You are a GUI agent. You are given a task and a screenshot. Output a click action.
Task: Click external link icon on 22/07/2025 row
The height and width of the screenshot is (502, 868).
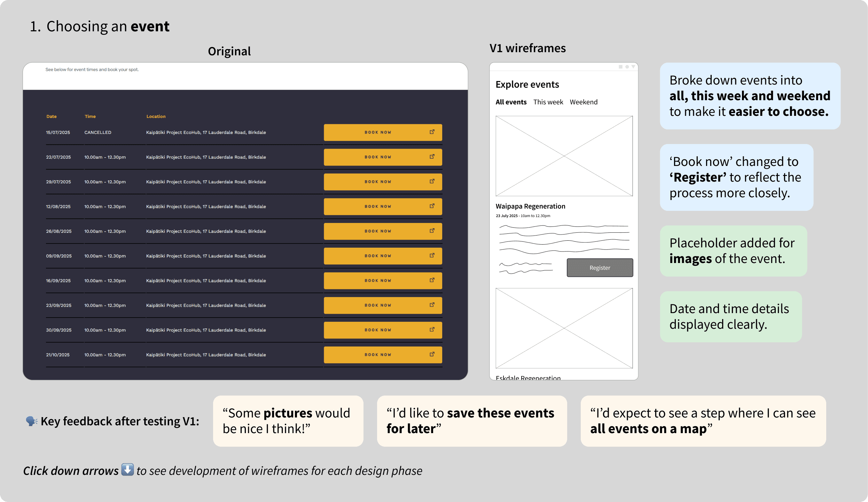(432, 157)
